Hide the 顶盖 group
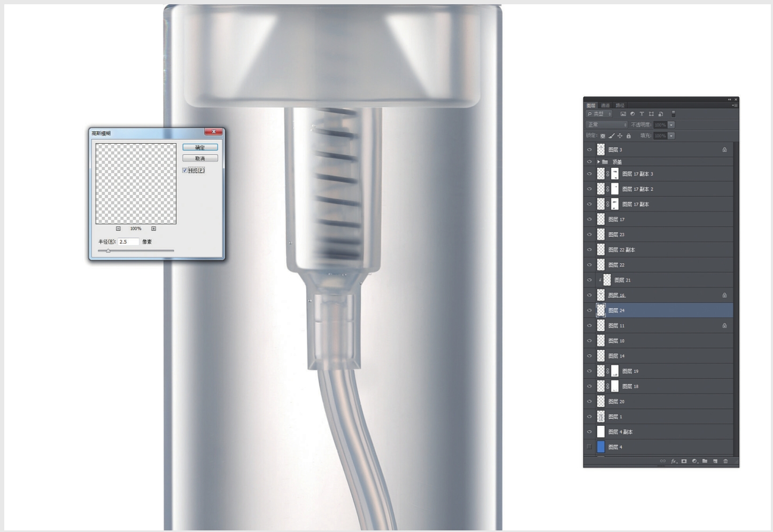Screen dimensions: 773x532 click(x=590, y=162)
